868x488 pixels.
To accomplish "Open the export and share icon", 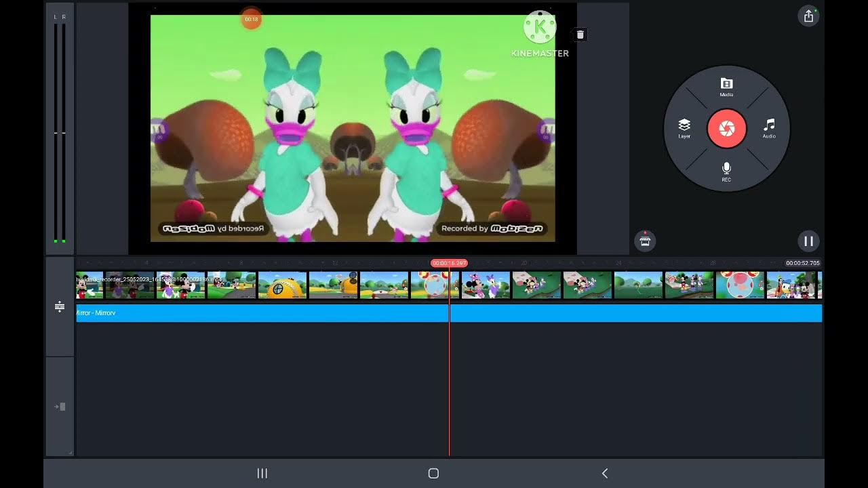I will click(x=808, y=16).
